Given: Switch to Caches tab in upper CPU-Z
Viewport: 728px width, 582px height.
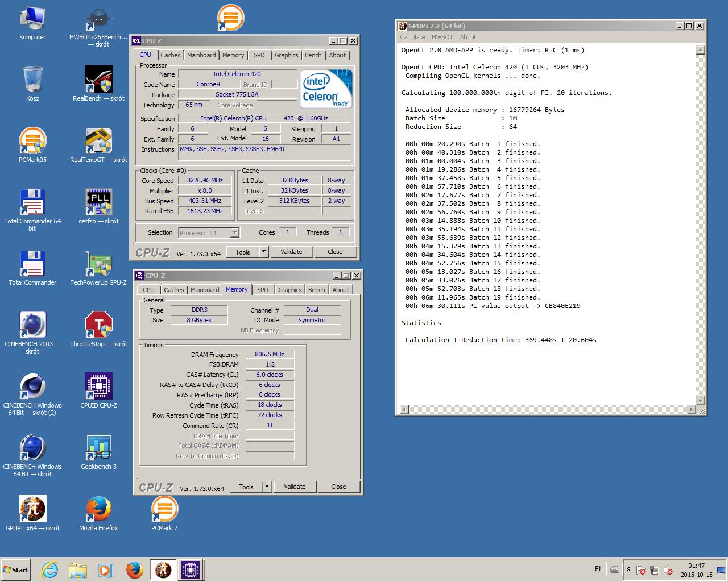Looking at the screenshot, I should tap(171, 55).
